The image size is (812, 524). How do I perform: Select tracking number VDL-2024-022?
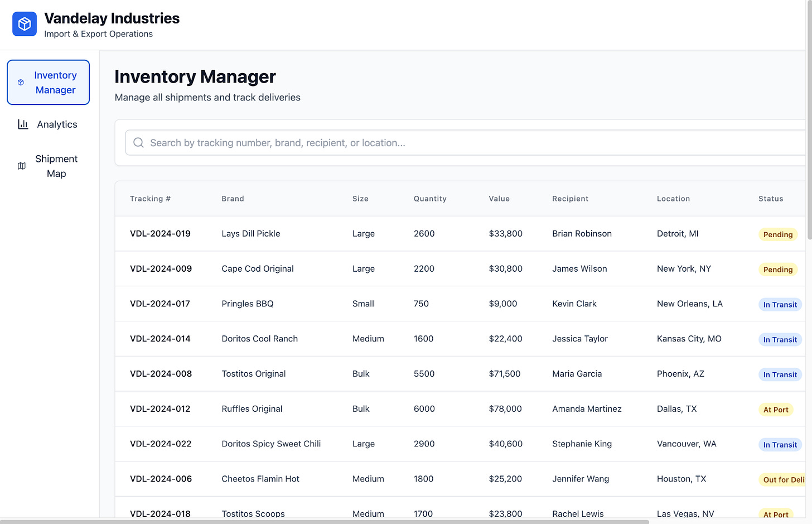(x=161, y=444)
